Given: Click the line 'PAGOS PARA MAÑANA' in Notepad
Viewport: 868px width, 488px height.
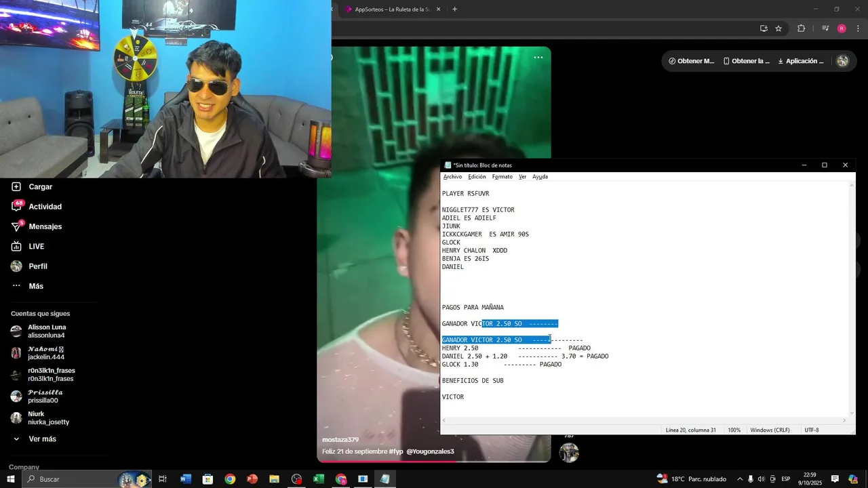Looking at the screenshot, I should [x=473, y=308].
